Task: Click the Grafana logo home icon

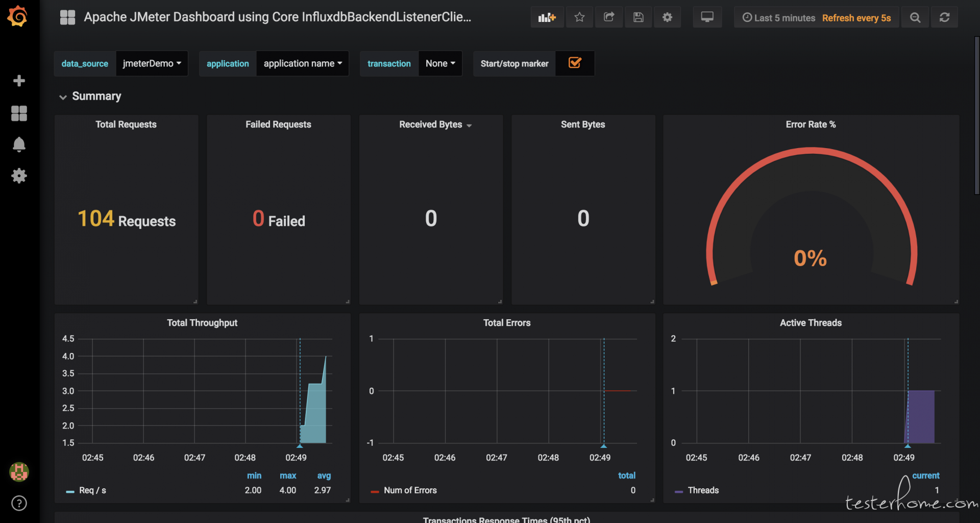Action: 18,16
